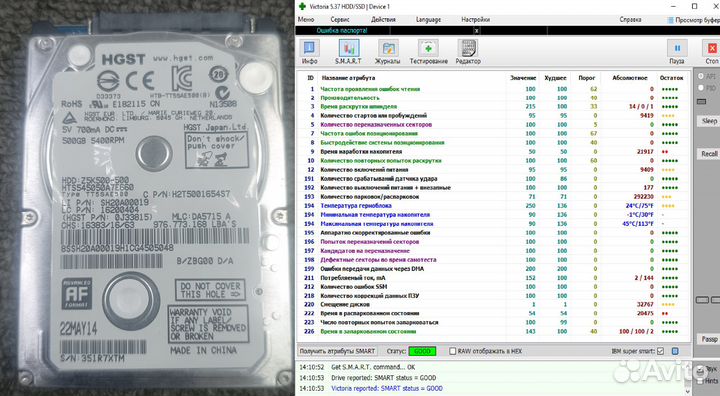Click absolute value 292230
This screenshot has height=396, width=720.
pos(643,197)
